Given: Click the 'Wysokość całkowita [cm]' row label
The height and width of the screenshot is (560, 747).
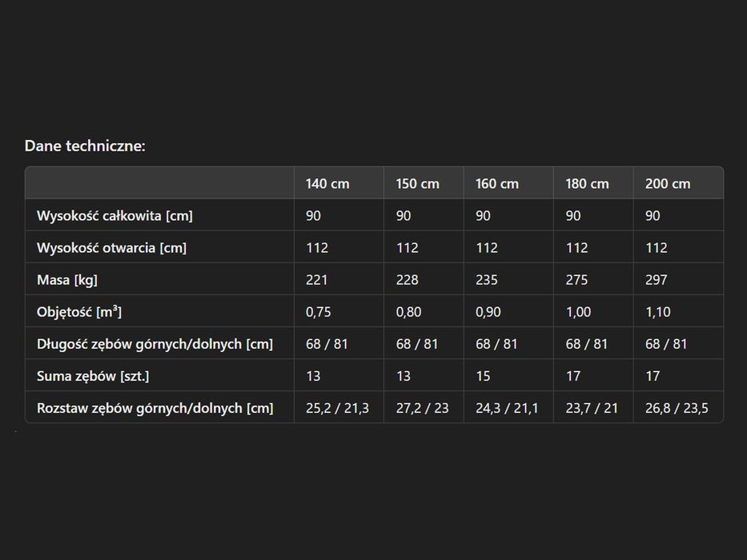Looking at the screenshot, I should (x=114, y=216).
